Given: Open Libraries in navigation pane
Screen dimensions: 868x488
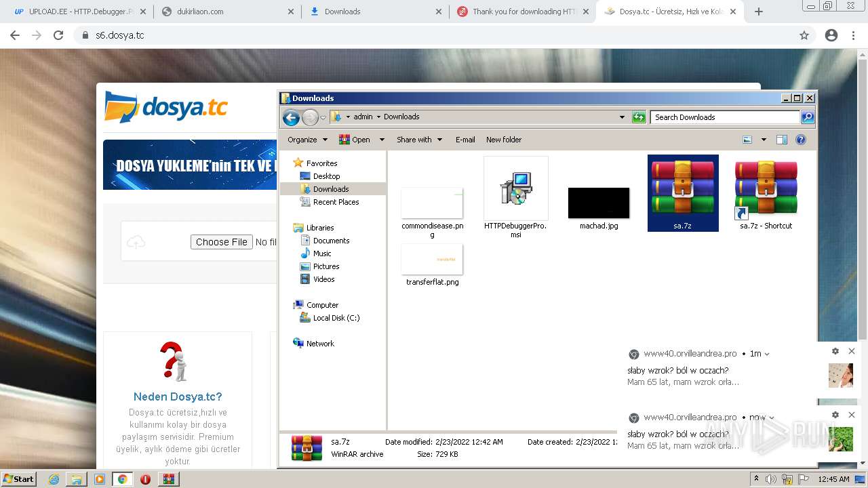Looking at the screenshot, I should tap(319, 228).
